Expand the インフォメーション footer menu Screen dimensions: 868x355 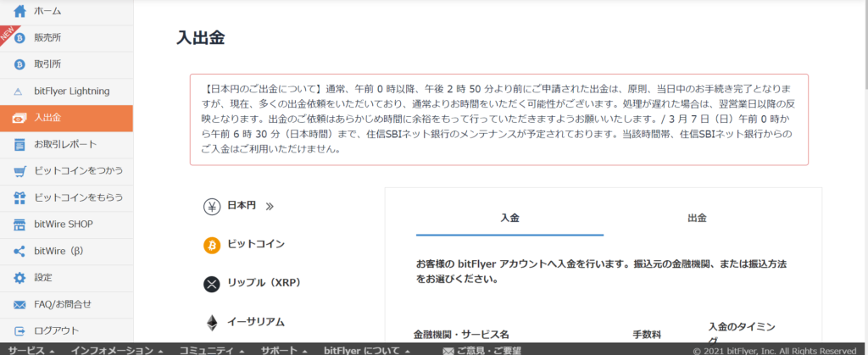116,351
